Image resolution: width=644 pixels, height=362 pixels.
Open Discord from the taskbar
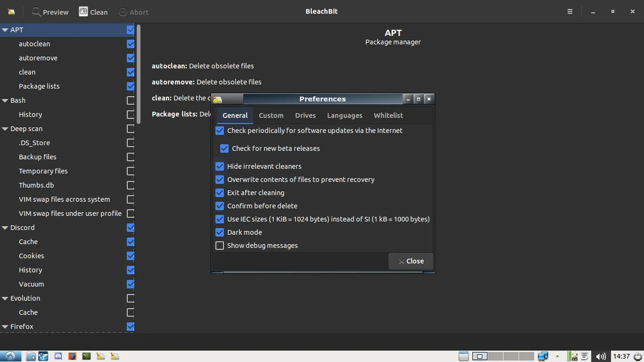click(58, 356)
